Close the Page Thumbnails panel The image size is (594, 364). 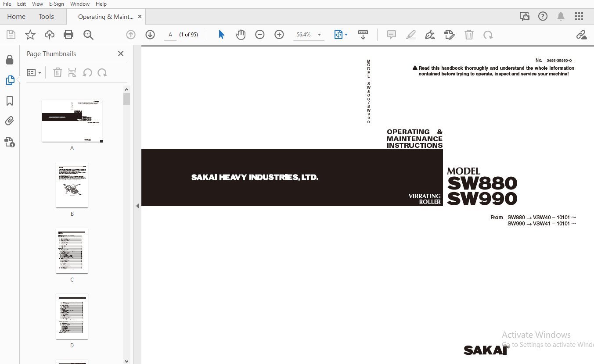click(x=121, y=54)
